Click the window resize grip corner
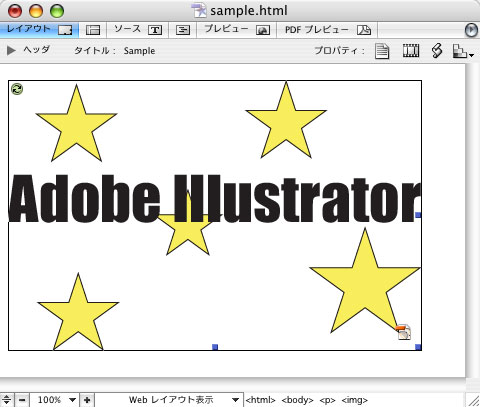The height and width of the screenshot is (407, 480). click(473, 400)
